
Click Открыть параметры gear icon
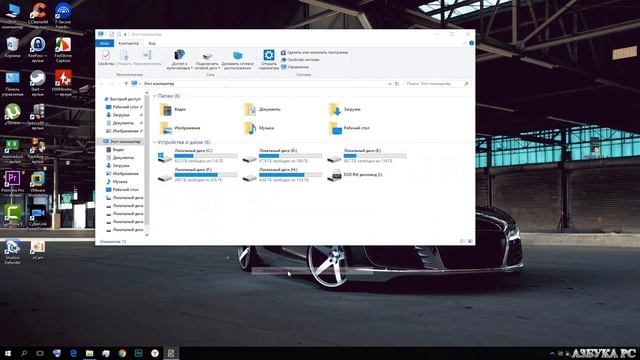click(269, 55)
